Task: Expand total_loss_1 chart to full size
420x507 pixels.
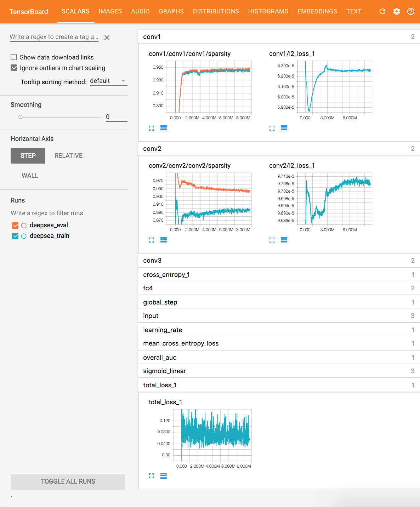Action: [x=152, y=476]
